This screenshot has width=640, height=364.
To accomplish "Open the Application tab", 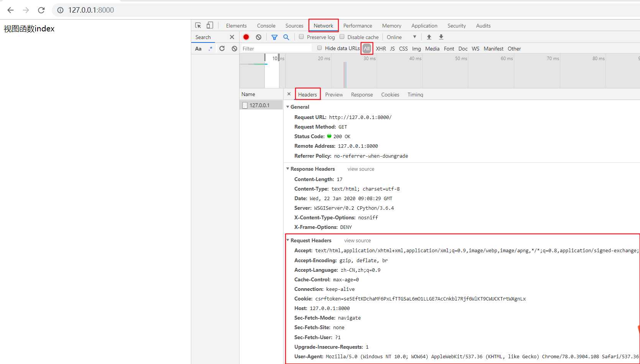I will pyautogui.click(x=424, y=26).
